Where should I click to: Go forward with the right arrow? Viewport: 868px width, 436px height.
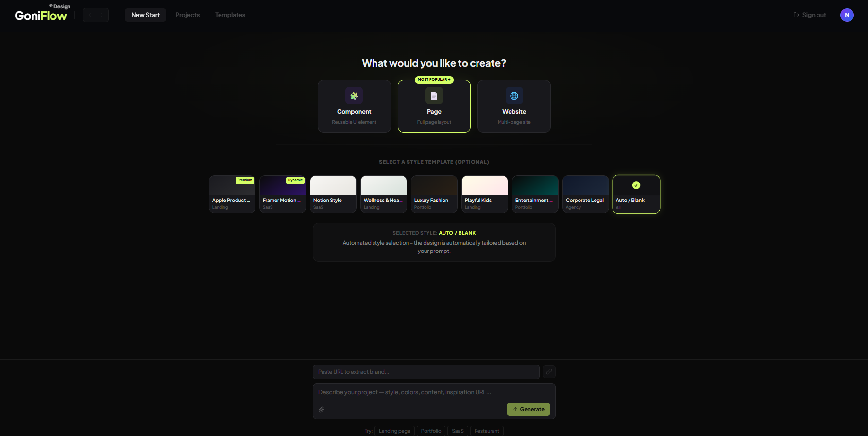(x=102, y=15)
